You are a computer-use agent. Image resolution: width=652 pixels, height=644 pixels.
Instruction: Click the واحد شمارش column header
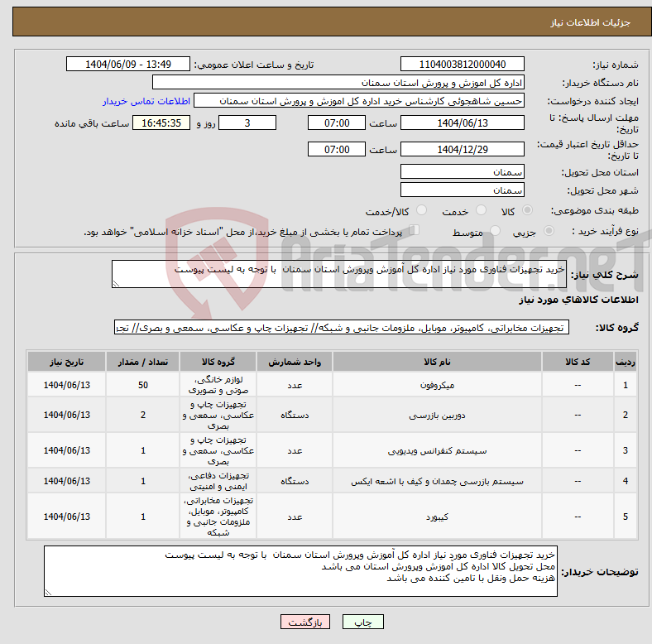[295, 362]
